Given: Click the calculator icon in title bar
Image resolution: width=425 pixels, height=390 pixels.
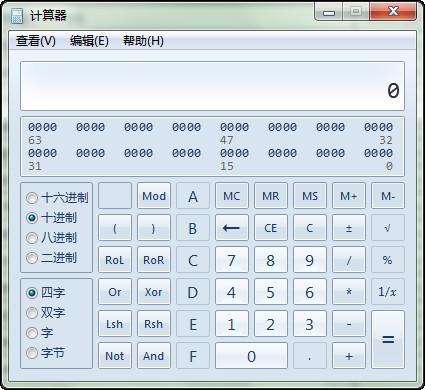Looking at the screenshot, I should pyautogui.click(x=17, y=16).
